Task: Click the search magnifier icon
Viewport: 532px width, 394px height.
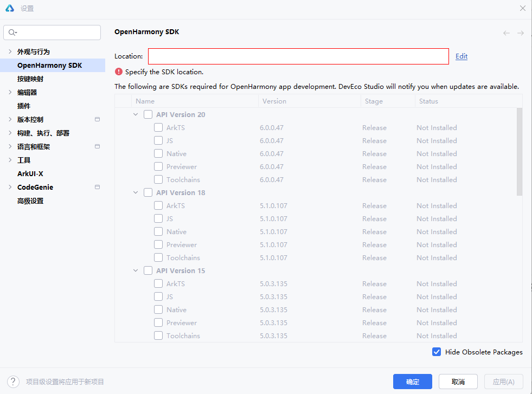Action: 12,33
